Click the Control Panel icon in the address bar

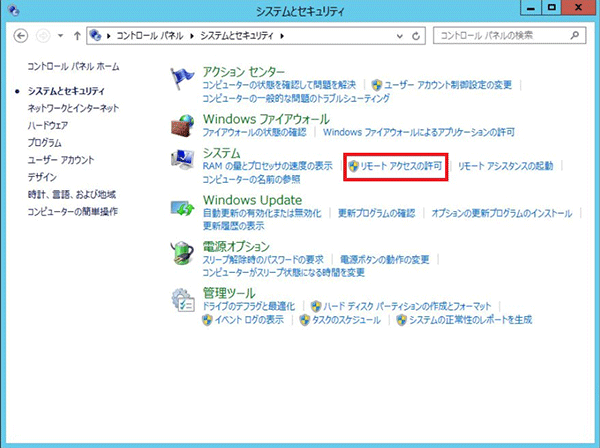pyautogui.click(x=95, y=36)
